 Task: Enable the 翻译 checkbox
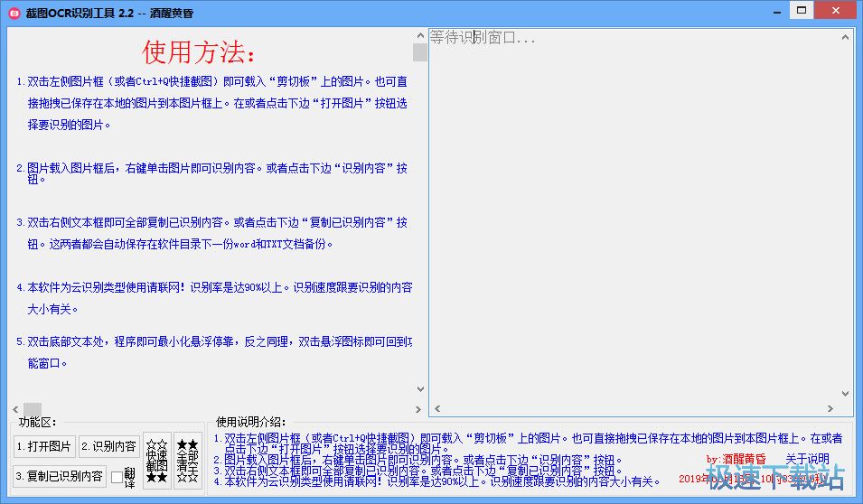pos(117,476)
